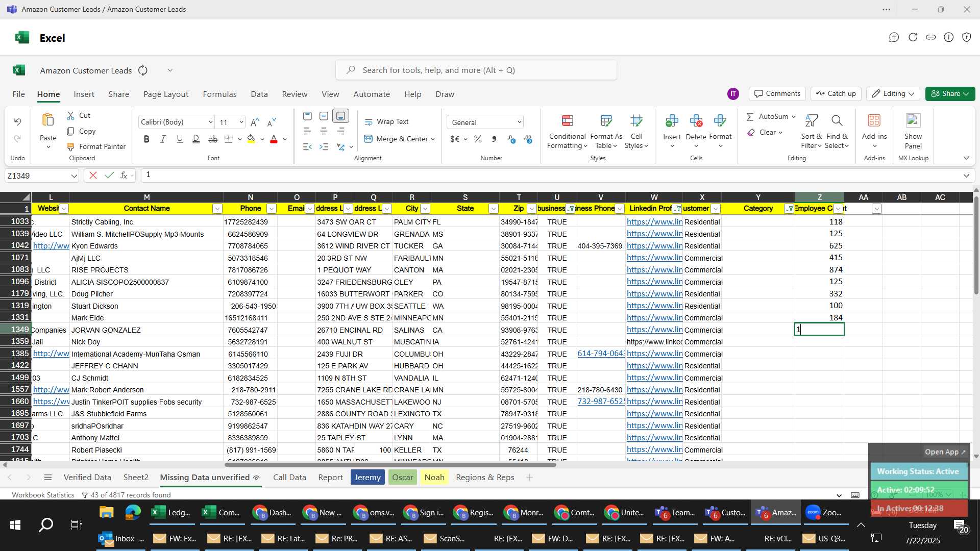
Task: Toggle Top Align for cell
Action: (x=307, y=116)
